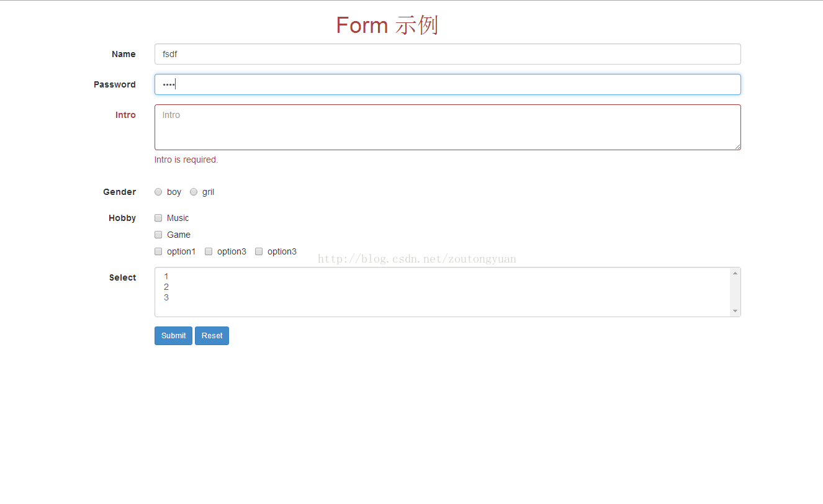823x504 pixels.
Task: Check the option1 checkbox
Action: point(158,251)
